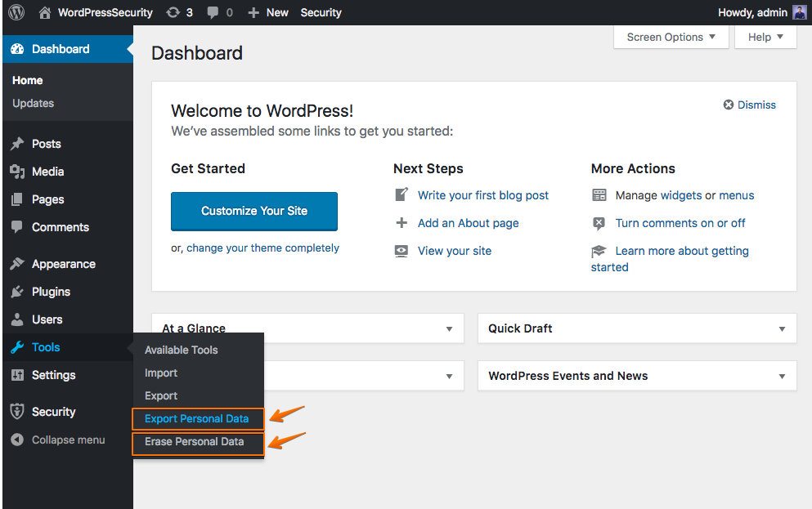Click the Security shield icon
Viewport: 812px width, 509px height.
point(17,412)
